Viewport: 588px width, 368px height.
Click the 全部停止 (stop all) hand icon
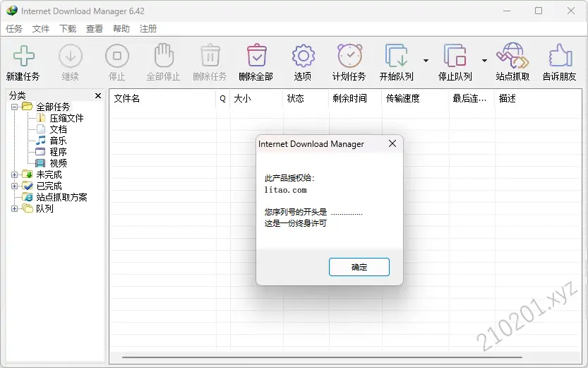(164, 56)
